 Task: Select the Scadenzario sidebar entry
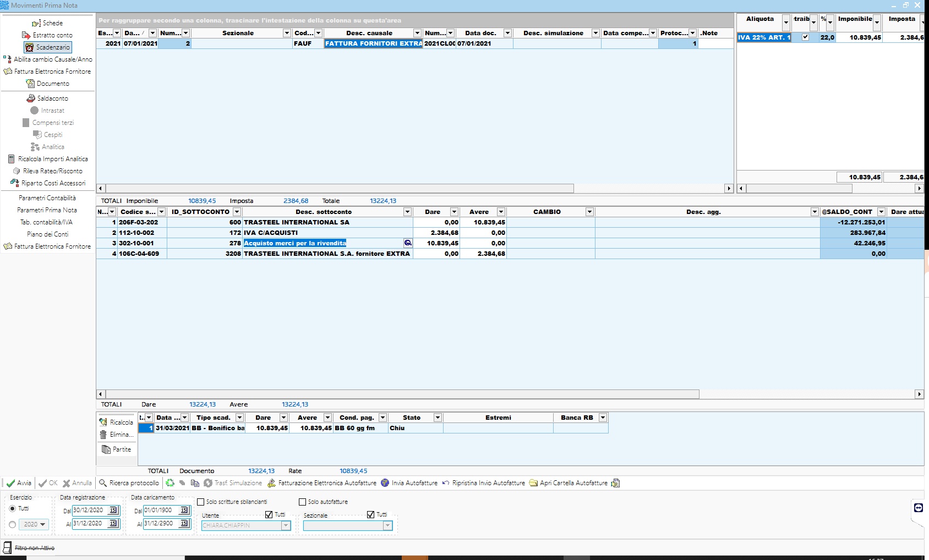click(x=48, y=47)
